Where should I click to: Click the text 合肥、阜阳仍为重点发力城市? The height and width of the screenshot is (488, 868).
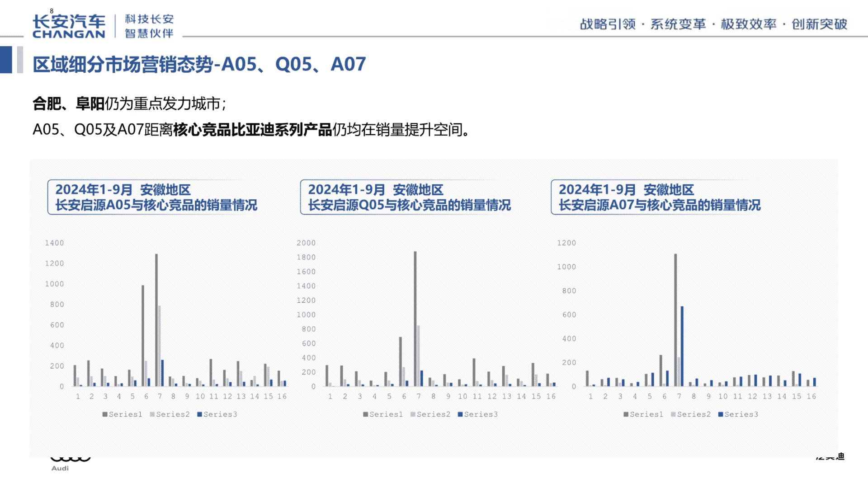click(130, 104)
